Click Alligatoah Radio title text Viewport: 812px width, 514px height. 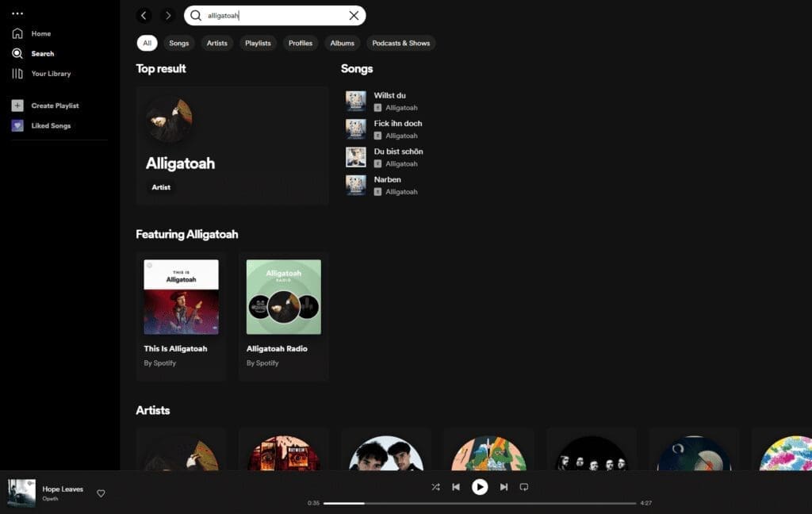coord(277,349)
